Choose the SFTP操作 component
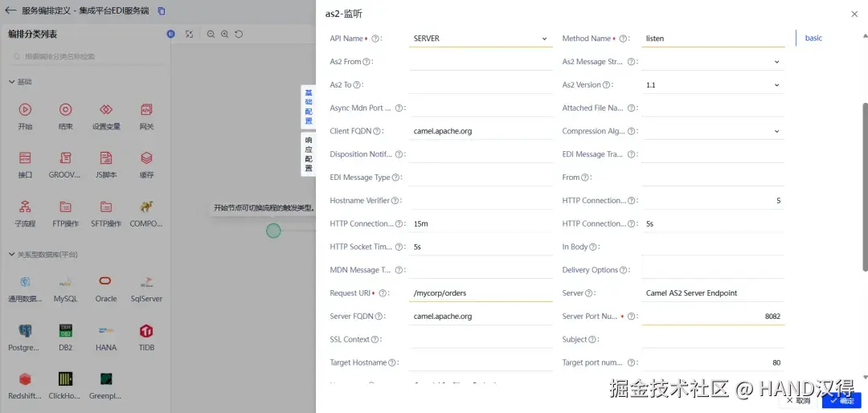Screen dimensions: 868x413 [x=106, y=207]
